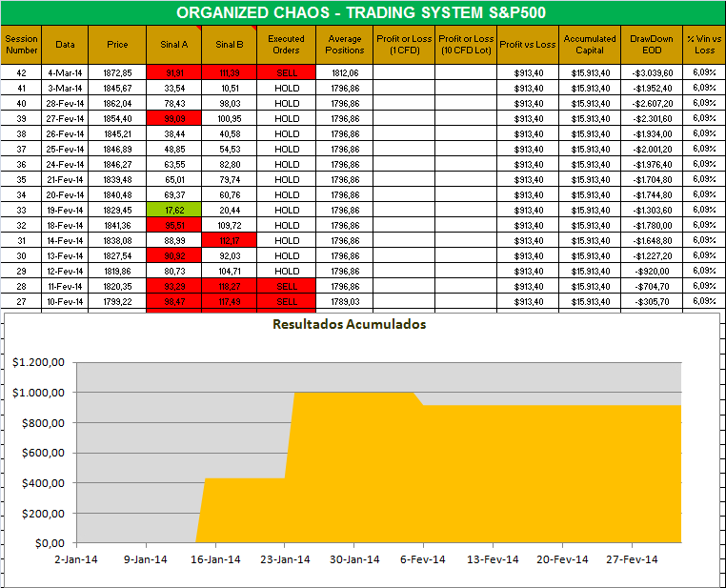Click the $1.000,00 y-axis label
The image size is (726, 588).
38,393
